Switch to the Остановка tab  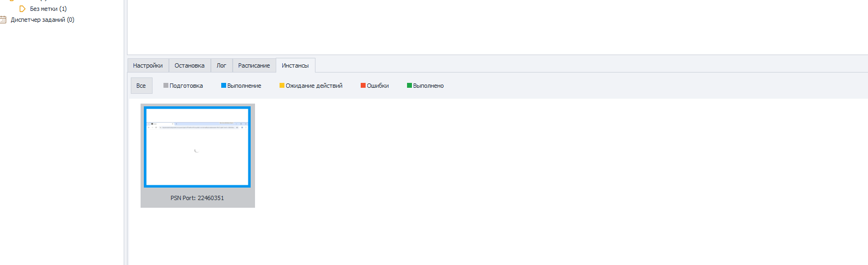(x=190, y=65)
